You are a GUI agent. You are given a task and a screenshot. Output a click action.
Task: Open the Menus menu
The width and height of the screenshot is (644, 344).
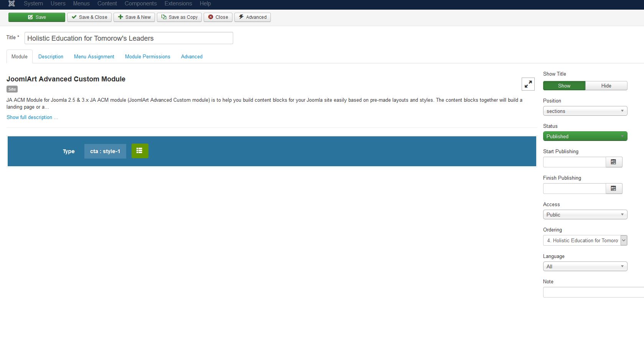[81, 3]
